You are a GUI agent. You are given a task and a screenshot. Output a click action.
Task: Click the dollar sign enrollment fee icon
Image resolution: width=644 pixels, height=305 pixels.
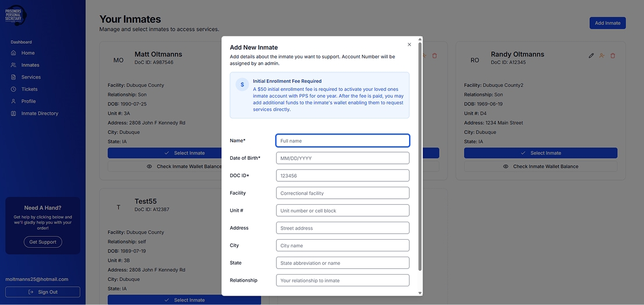click(242, 85)
